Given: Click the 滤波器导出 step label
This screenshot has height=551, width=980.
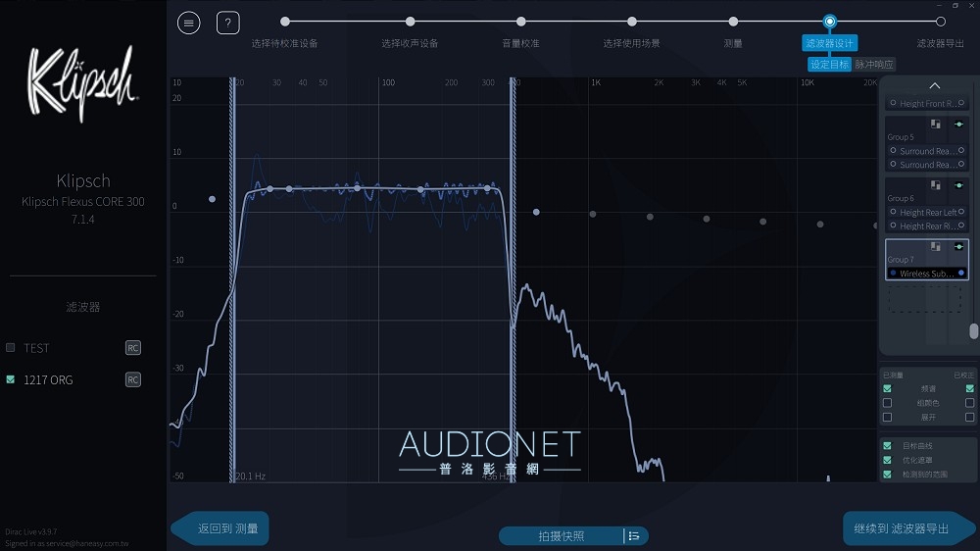Looking at the screenshot, I should click(941, 43).
